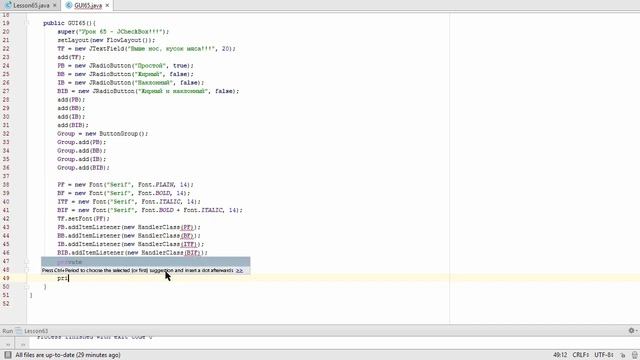The height and width of the screenshot is (360, 640).
Task: Click the 'All files are up-to-date' status message
Action: (68, 355)
